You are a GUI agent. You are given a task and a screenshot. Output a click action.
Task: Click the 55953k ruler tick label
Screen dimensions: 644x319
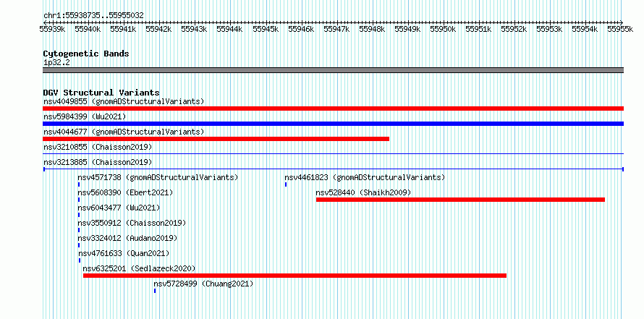point(549,29)
